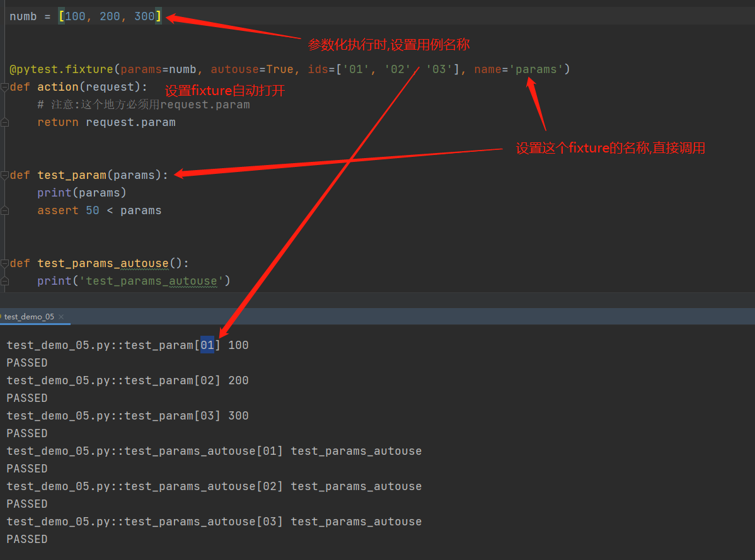Click output line test_param[02] 200
This screenshot has width=755, height=560.
tap(127, 380)
